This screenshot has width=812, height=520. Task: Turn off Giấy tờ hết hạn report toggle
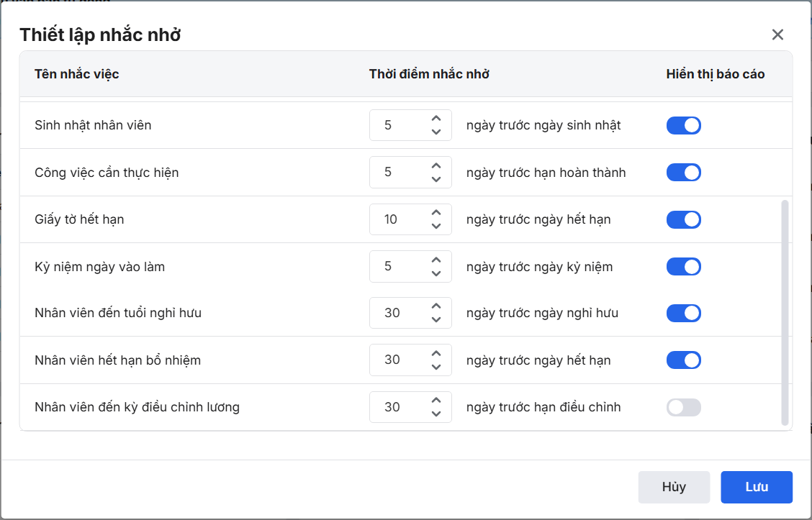pyautogui.click(x=683, y=219)
